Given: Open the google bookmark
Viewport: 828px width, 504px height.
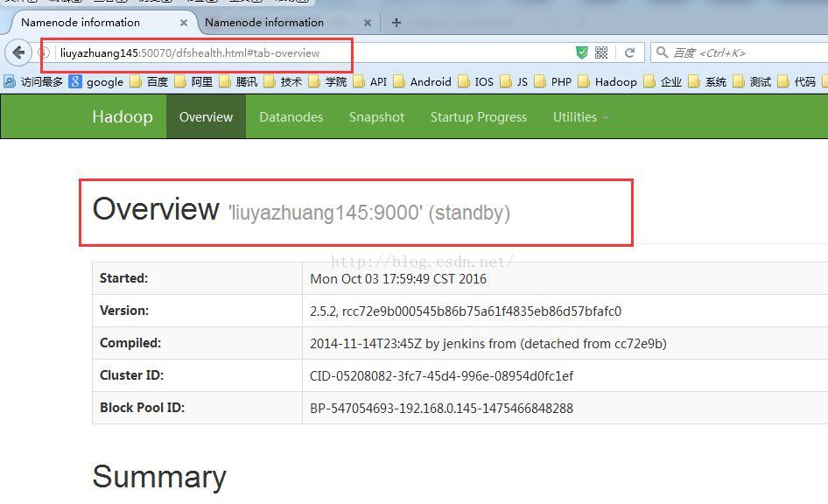Looking at the screenshot, I should 95,81.
